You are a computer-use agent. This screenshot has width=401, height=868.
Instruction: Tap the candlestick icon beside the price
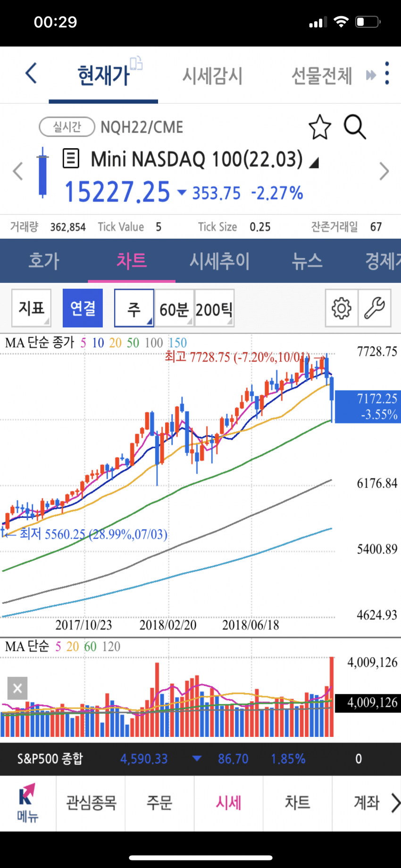43,172
